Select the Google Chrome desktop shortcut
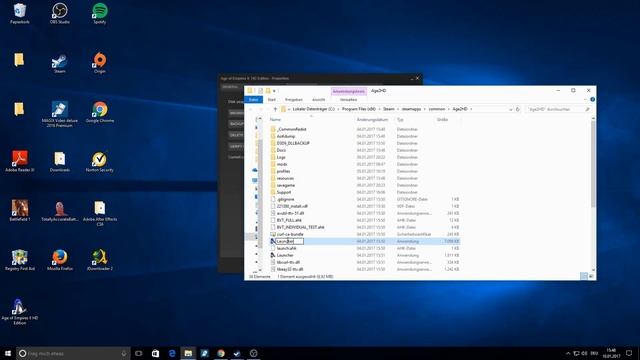Image resolution: width=640 pixels, height=360 pixels. [100, 112]
